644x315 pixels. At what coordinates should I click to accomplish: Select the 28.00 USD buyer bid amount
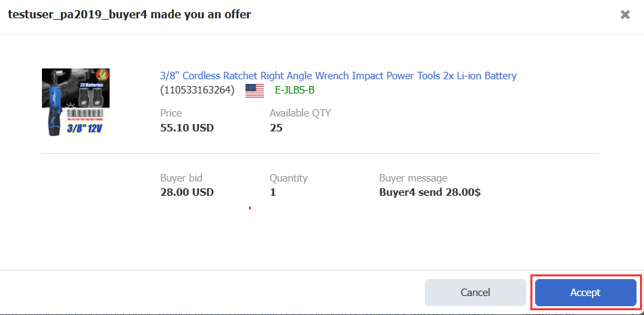(187, 192)
